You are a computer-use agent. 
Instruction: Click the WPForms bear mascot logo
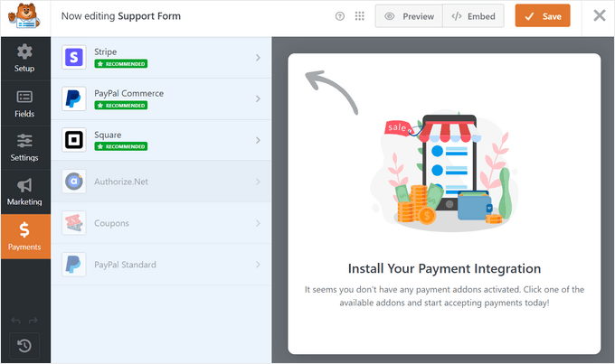click(24, 16)
